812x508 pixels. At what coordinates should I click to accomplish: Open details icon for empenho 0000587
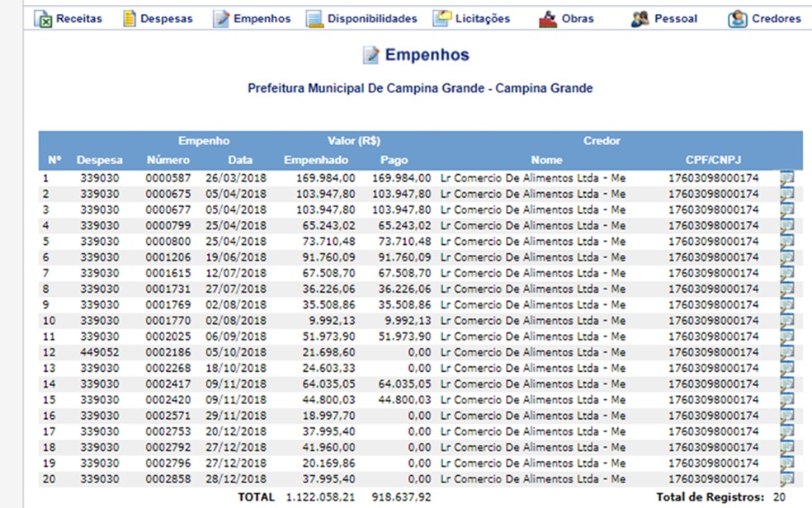pos(786,178)
